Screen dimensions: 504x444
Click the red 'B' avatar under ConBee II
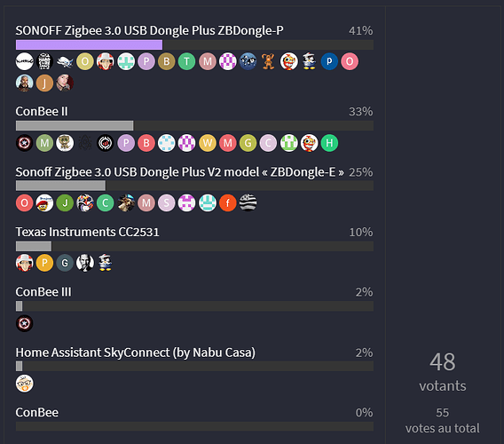click(146, 143)
